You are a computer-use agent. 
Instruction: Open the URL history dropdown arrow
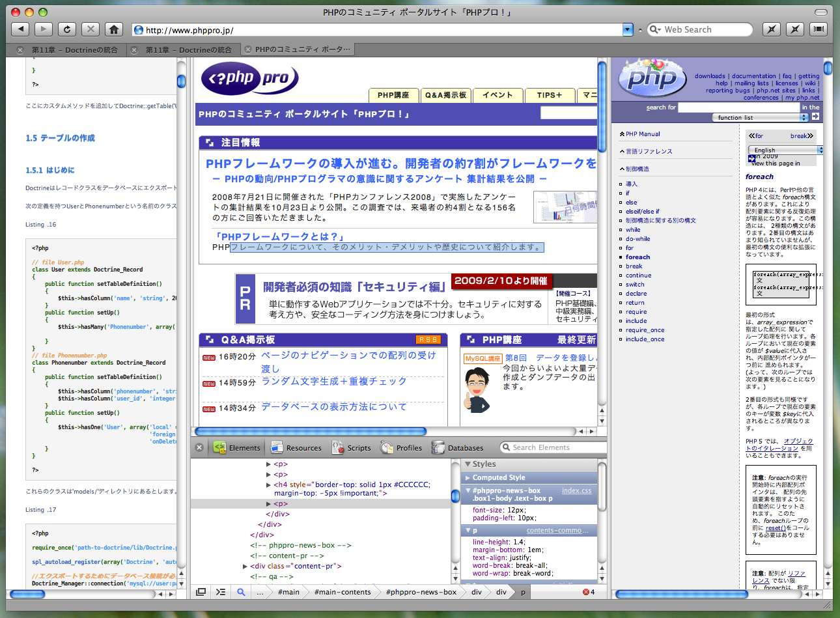628,29
